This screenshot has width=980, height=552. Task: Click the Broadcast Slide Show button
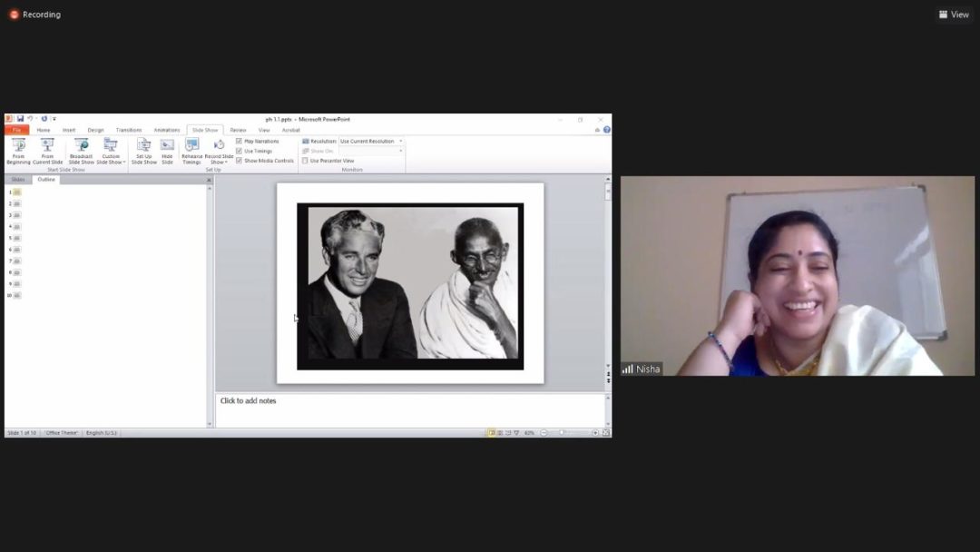click(82, 152)
